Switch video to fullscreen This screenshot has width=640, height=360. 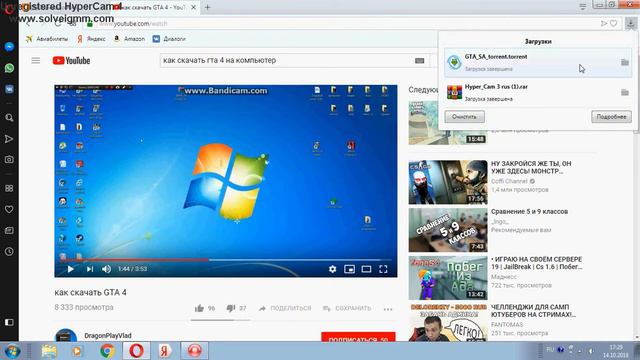tap(383, 269)
